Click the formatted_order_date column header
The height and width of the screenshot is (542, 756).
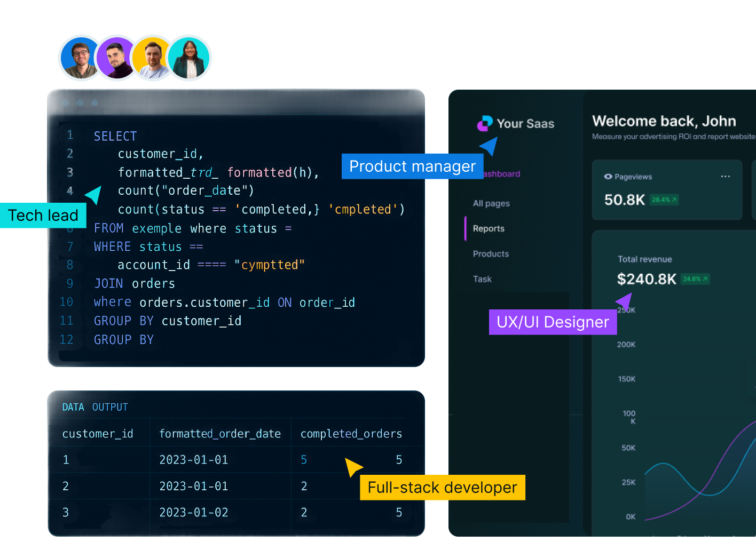tap(220, 434)
